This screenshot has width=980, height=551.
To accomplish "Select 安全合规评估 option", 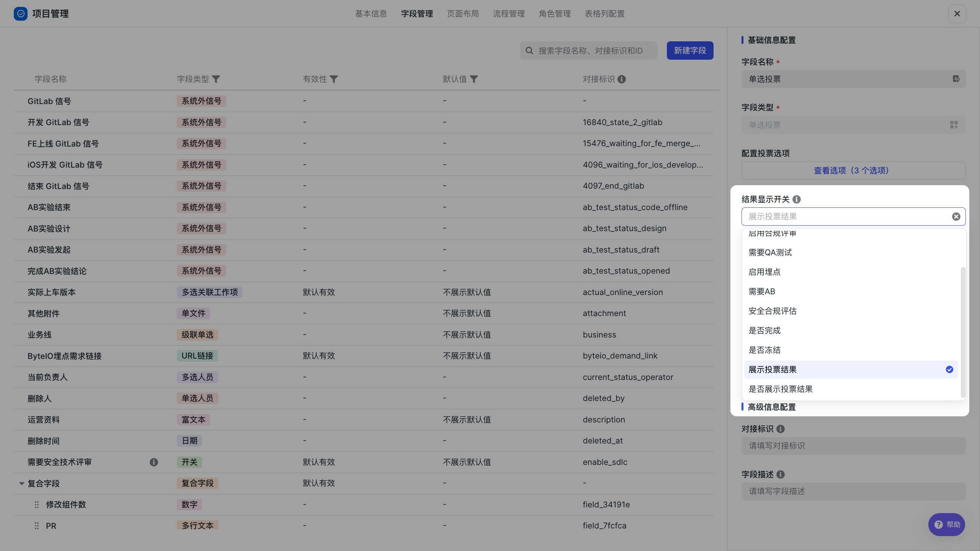I will (851, 311).
